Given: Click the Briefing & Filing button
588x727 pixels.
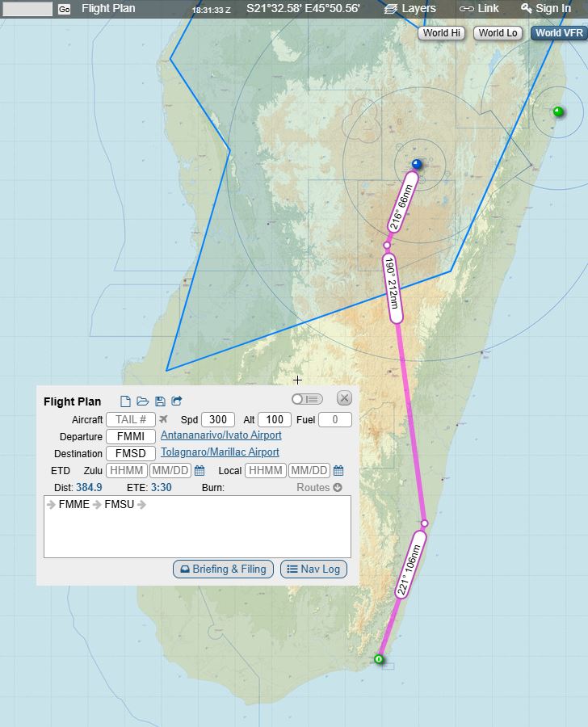Looking at the screenshot, I should point(224,569).
